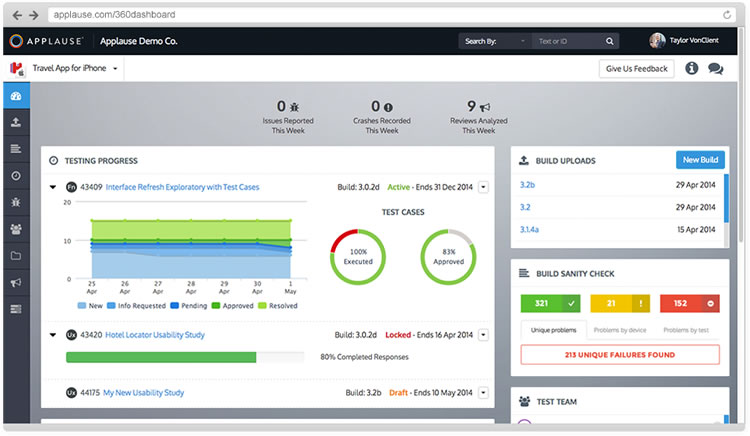Screen dimensions: 750x436
Task: Click the folder icon in left sidebar
Action: point(15,256)
